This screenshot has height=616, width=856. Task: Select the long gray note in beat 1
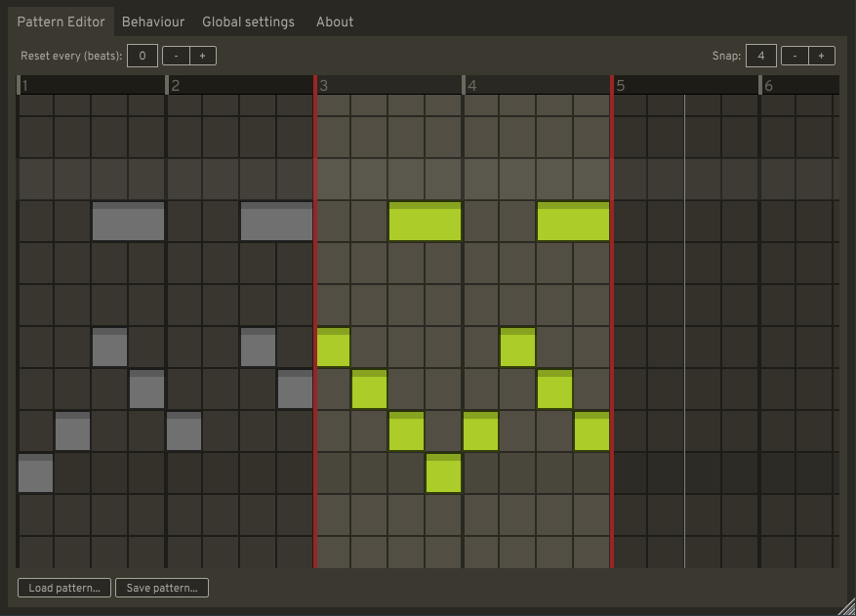pyautogui.click(x=128, y=222)
